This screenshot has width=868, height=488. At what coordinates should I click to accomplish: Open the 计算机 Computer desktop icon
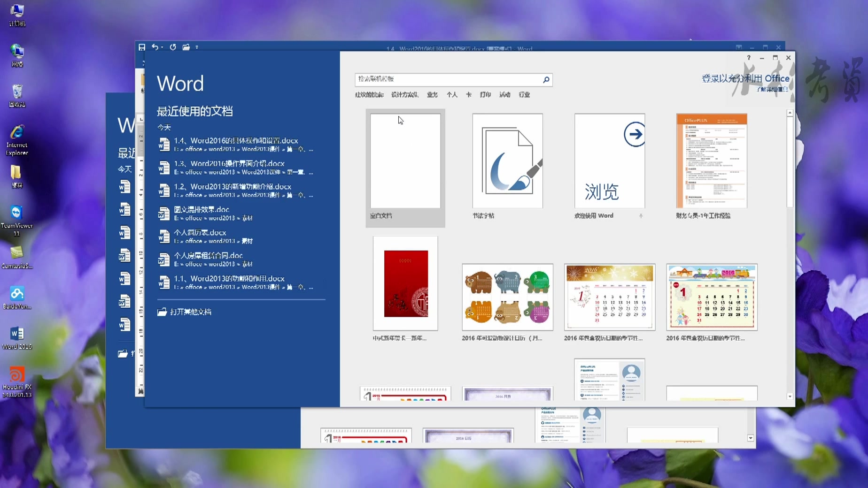(17, 15)
